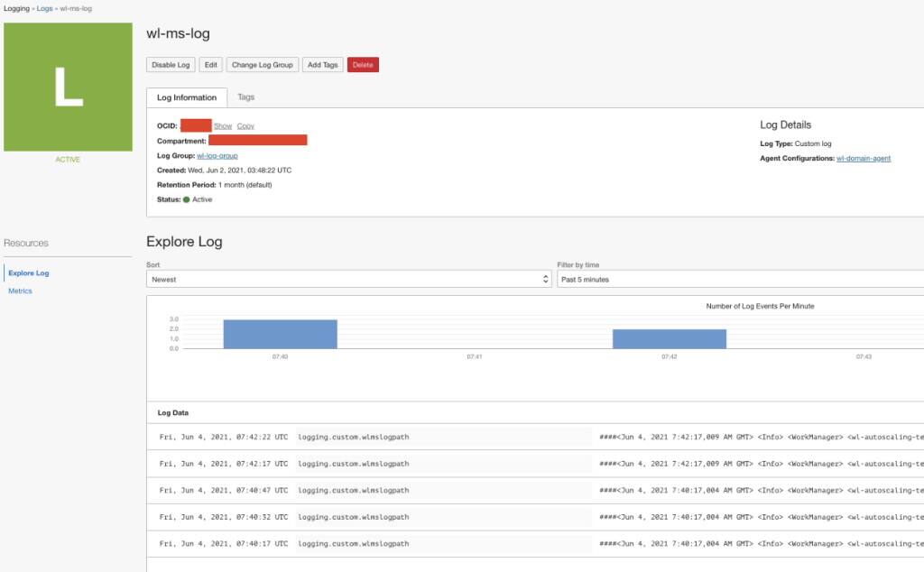924x572 pixels.
Task: Delete the wl-ms-log
Action: [363, 64]
